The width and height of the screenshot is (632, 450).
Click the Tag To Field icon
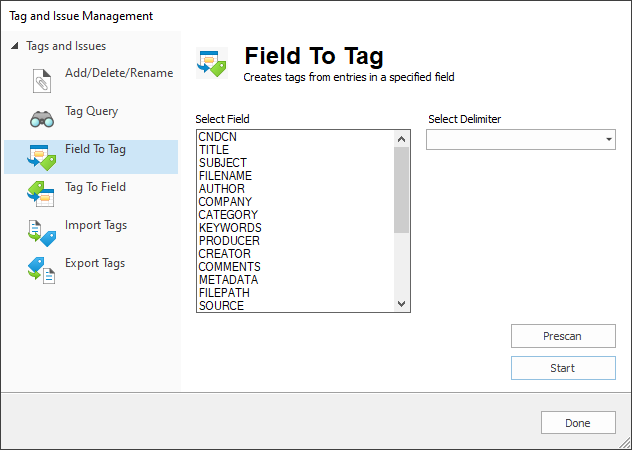[41, 194]
